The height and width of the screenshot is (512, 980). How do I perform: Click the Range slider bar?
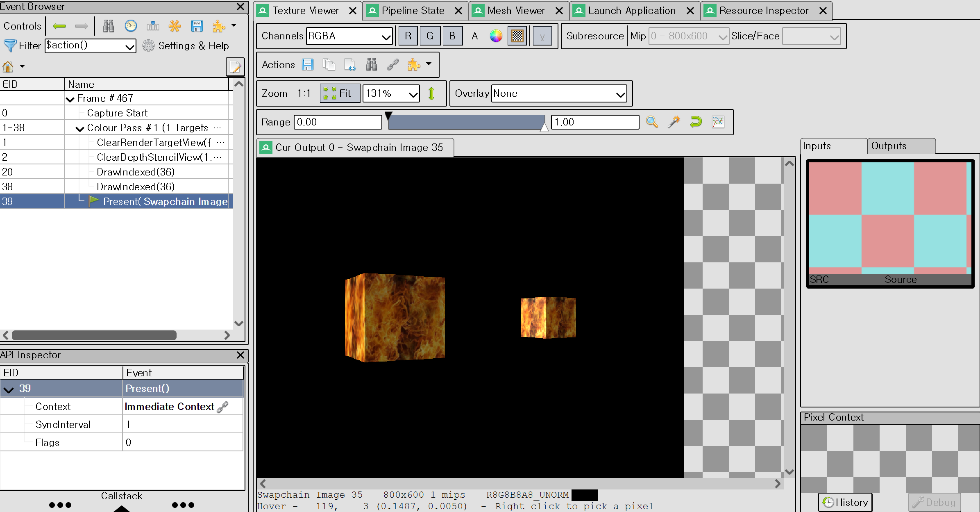point(466,122)
